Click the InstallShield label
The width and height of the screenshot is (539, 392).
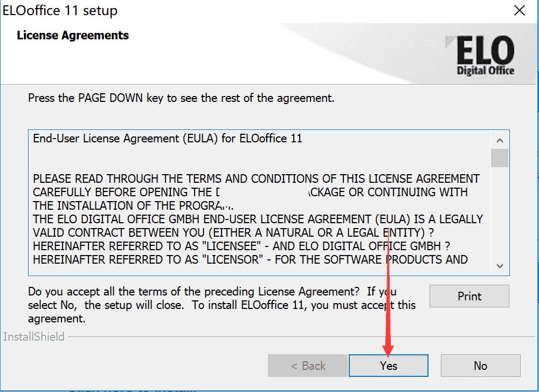click(x=34, y=337)
